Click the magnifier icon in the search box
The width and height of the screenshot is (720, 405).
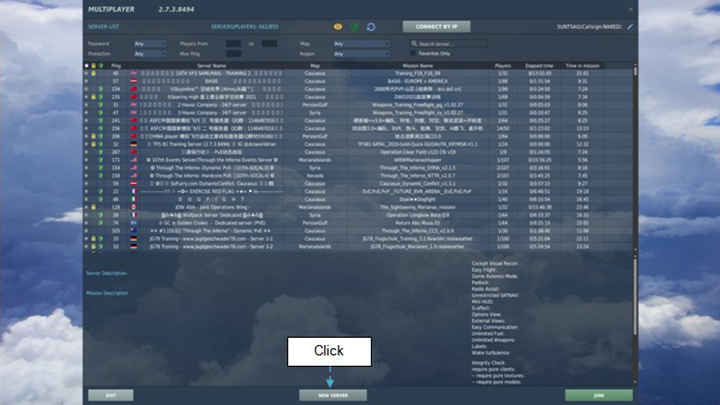pyautogui.click(x=415, y=44)
